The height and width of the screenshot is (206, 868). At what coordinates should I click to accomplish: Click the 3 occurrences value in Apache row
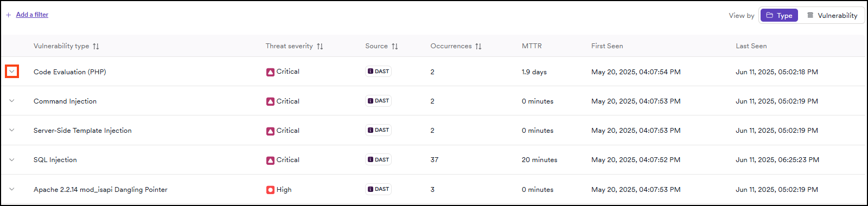click(432, 190)
